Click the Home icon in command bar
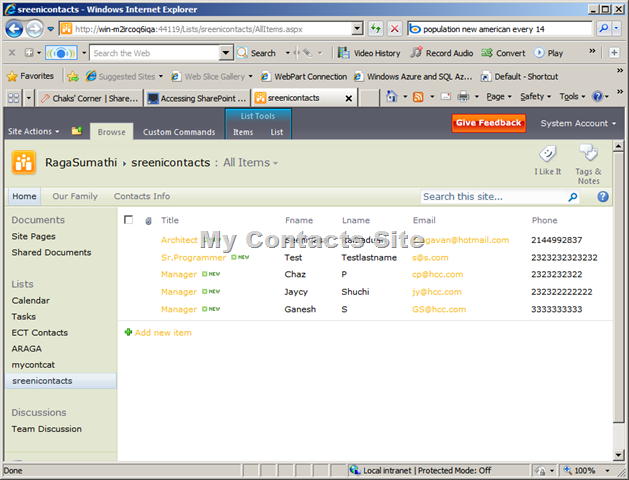The image size is (629, 480). pyautogui.click(x=391, y=96)
